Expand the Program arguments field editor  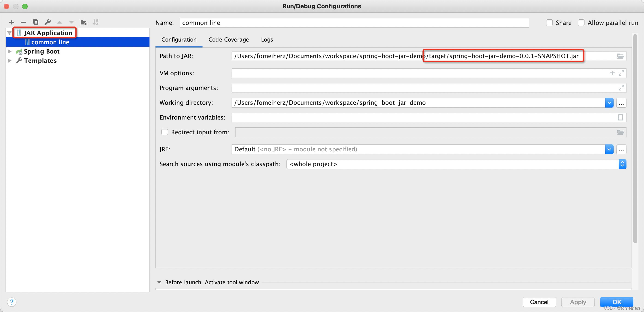tap(621, 88)
